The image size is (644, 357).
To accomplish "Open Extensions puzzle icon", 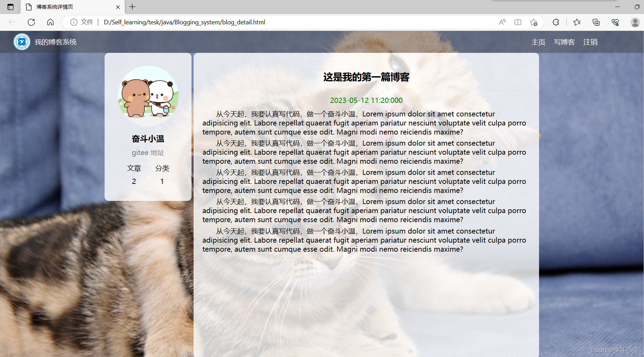I will 556,22.
